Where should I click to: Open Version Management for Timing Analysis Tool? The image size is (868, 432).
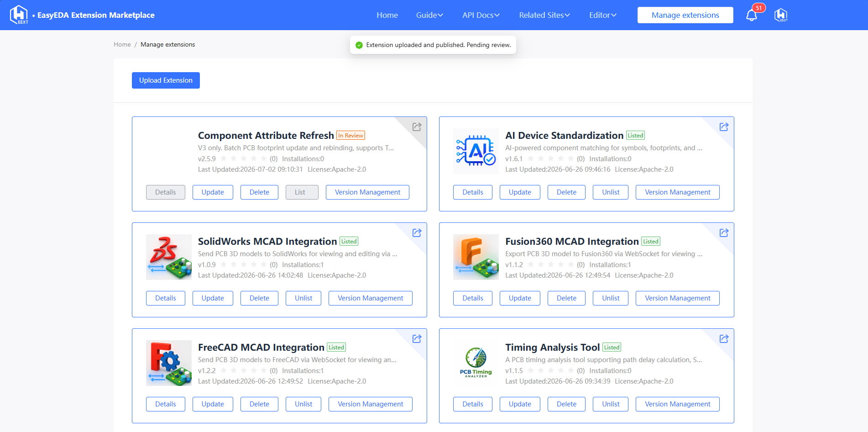click(x=678, y=404)
